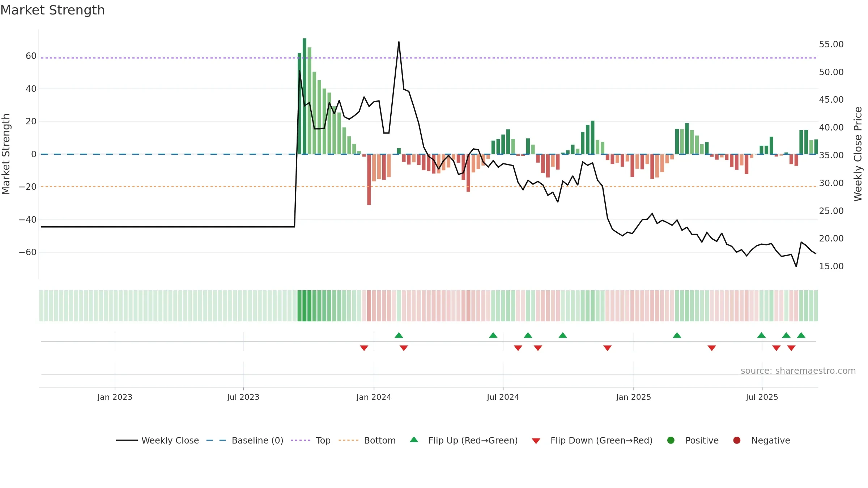Click the Market Strength chart title

coord(52,10)
